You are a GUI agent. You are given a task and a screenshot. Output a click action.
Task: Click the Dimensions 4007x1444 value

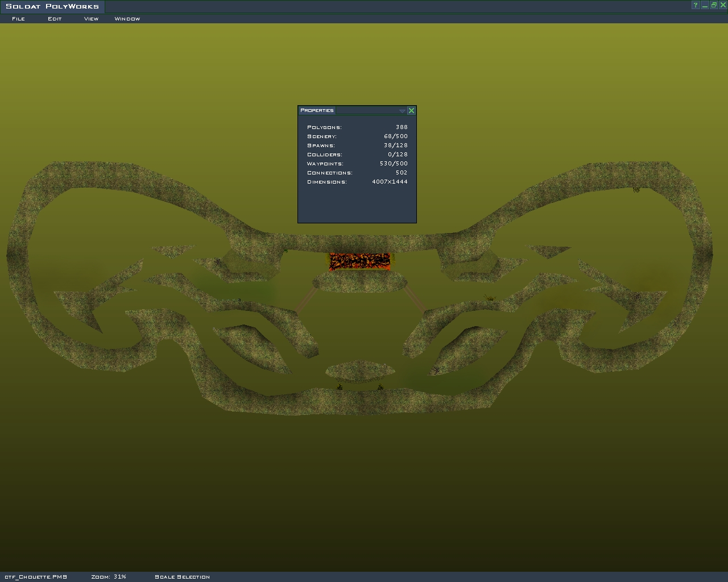pos(390,182)
